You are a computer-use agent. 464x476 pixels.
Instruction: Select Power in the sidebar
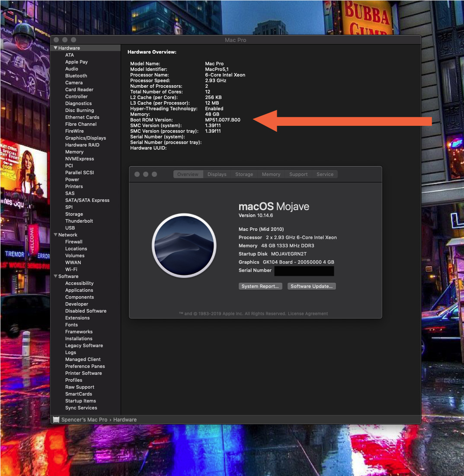click(72, 180)
